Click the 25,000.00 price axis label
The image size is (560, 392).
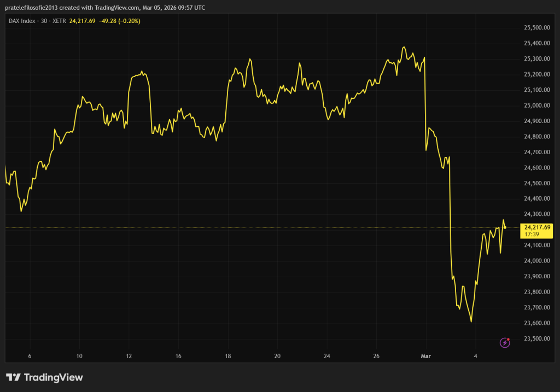click(x=536, y=106)
